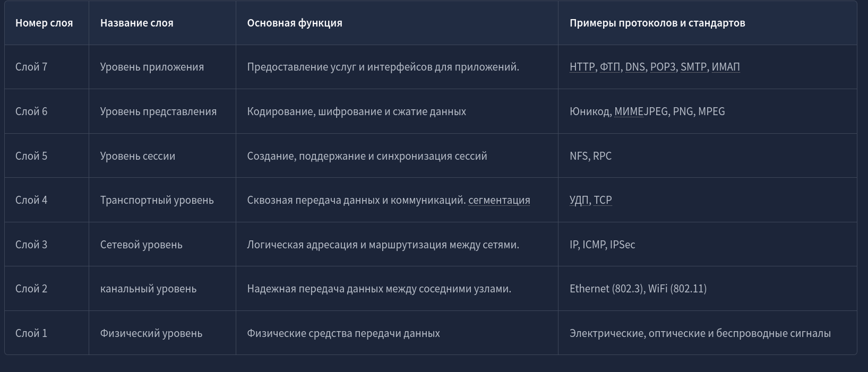Click the TCP underlined term

(x=603, y=200)
